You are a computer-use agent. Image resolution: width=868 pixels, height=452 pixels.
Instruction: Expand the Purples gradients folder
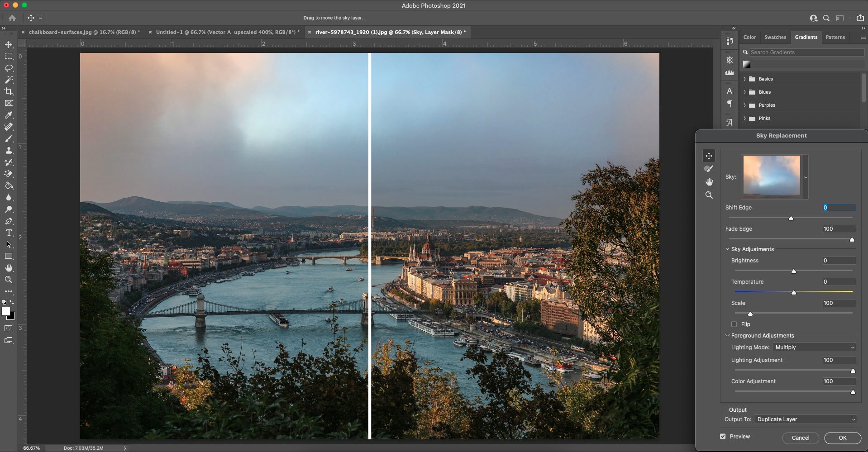pos(744,105)
